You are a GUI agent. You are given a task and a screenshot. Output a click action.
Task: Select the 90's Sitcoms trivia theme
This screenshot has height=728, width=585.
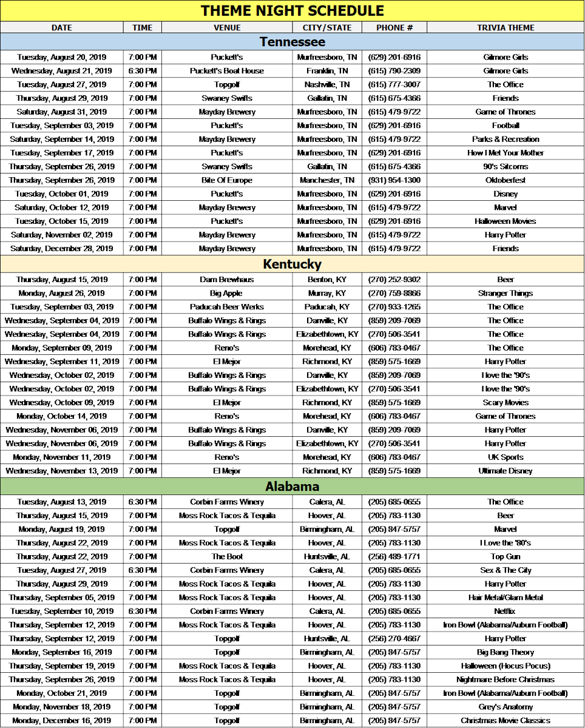[x=506, y=166]
